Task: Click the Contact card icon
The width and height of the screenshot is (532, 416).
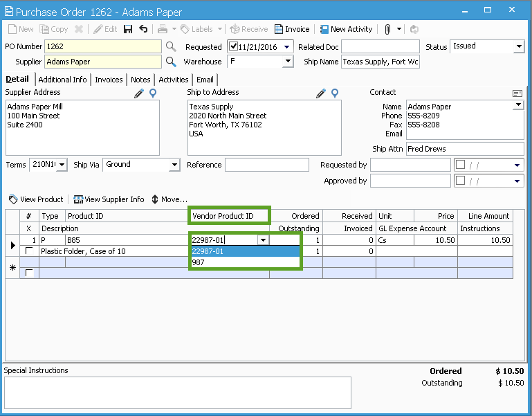Action: coord(517,93)
